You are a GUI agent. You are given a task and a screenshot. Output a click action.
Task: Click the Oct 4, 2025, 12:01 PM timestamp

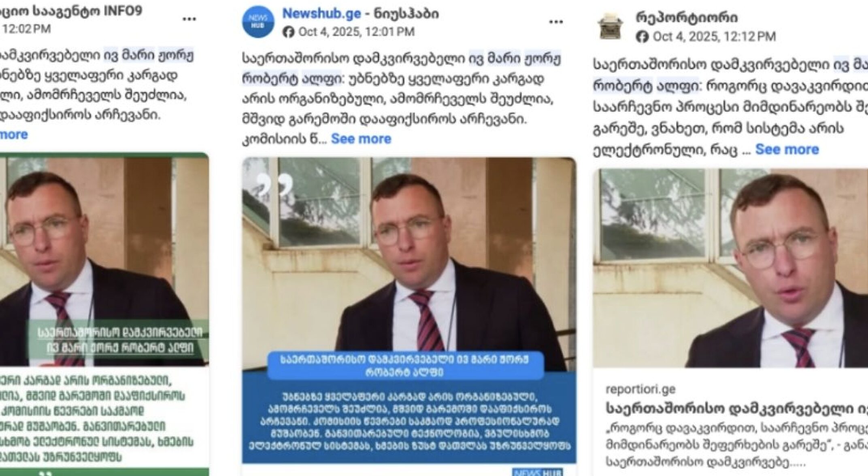pyautogui.click(x=356, y=32)
